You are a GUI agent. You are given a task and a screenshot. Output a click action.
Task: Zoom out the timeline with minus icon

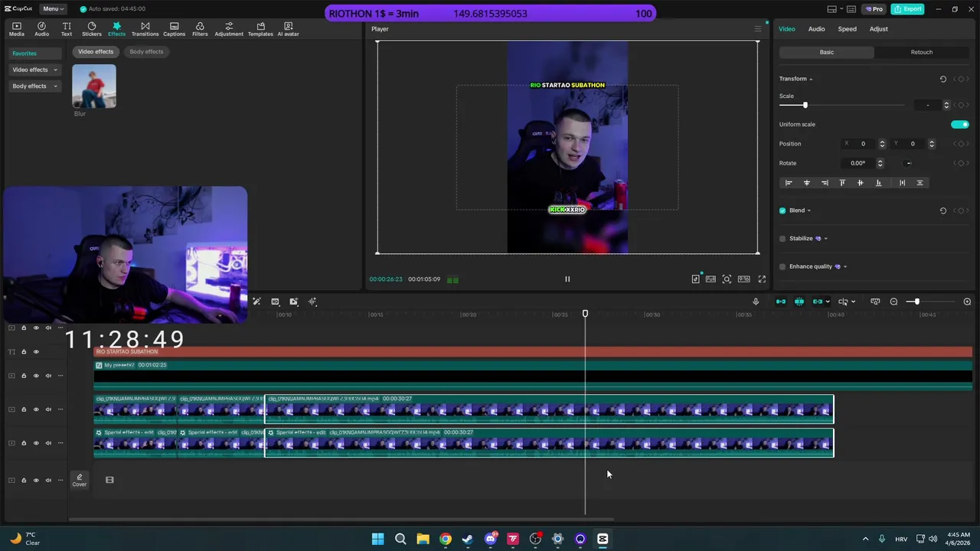[893, 302]
